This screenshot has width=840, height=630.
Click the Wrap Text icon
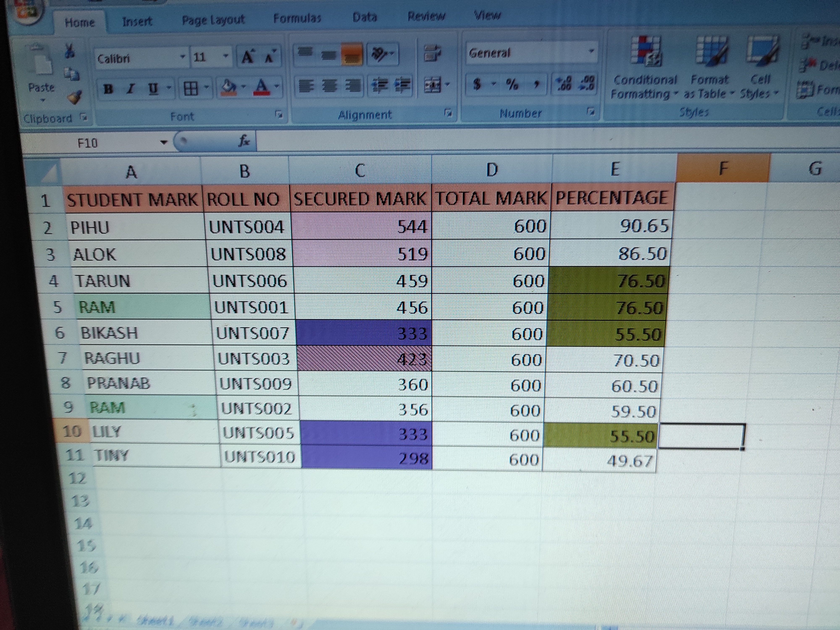tap(432, 53)
